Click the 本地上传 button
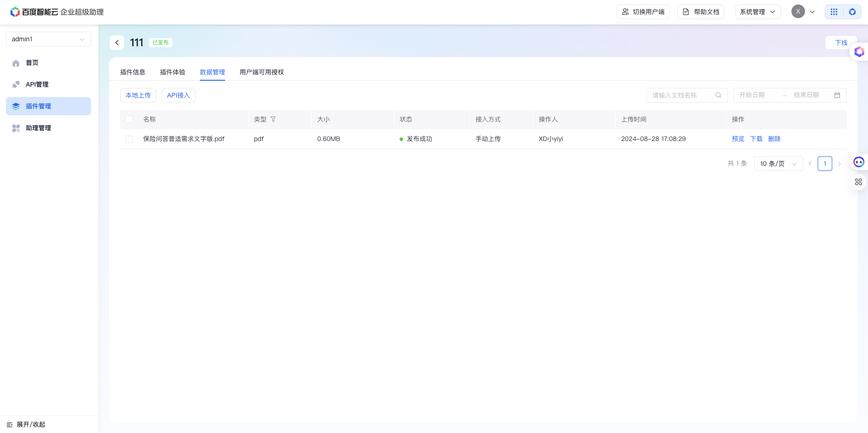The width and height of the screenshot is (868, 433). [138, 95]
